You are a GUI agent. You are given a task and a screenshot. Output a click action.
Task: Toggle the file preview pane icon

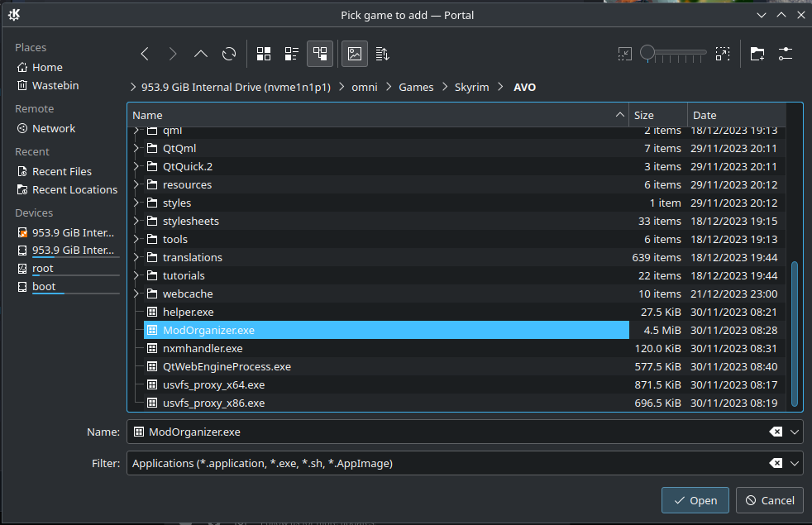355,54
